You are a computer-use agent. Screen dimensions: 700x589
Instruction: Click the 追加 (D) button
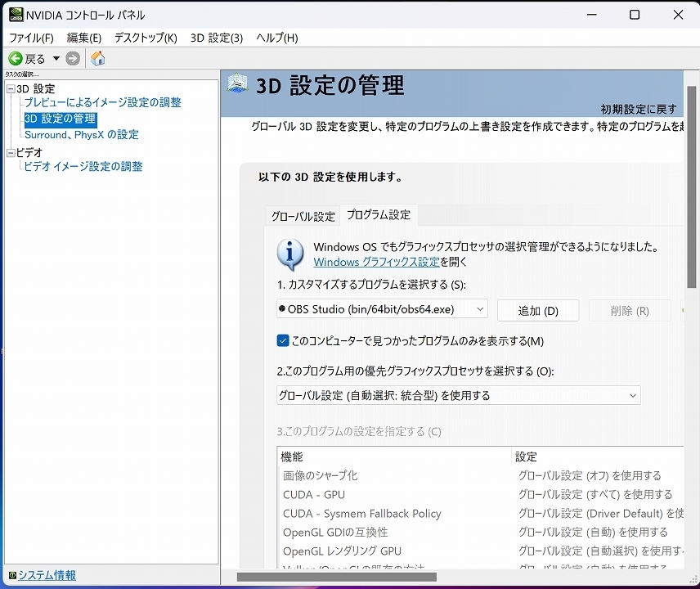[538, 310]
